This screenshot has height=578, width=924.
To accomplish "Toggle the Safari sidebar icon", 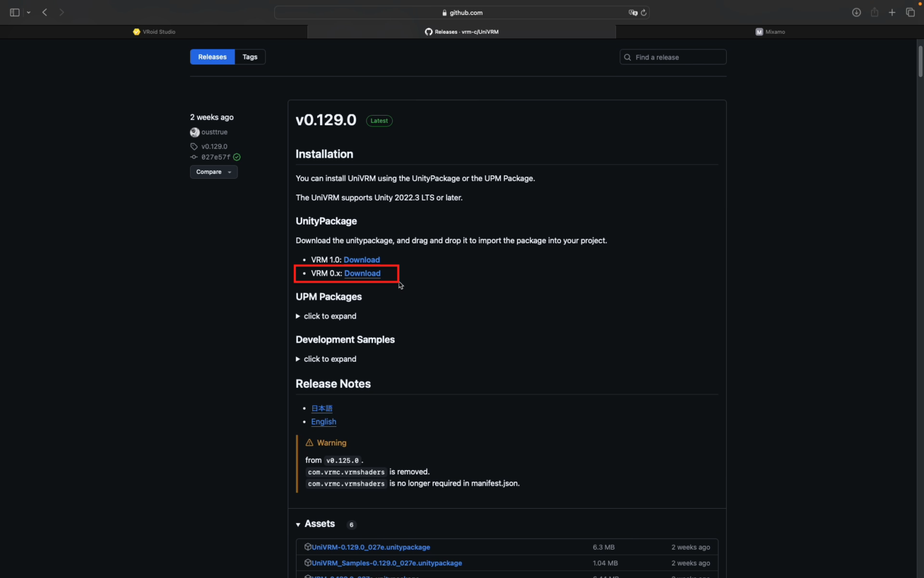I will [14, 12].
